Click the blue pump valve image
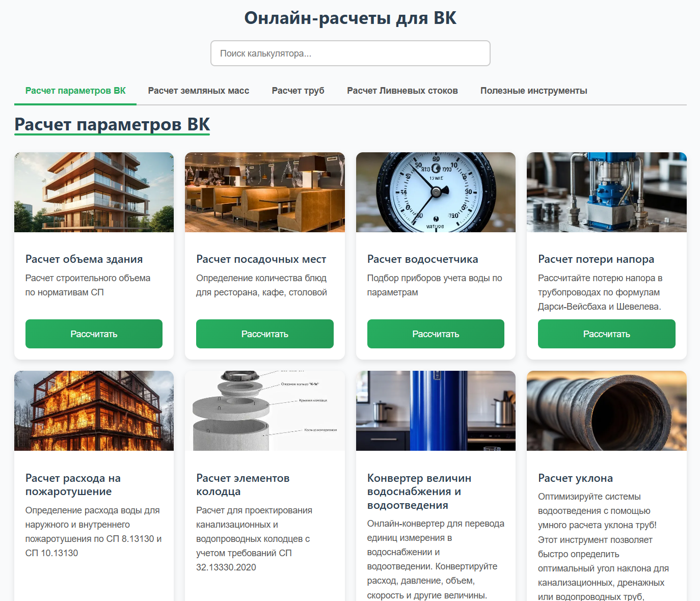The width and height of the screenshot is (700, 601). (x=606, y=193)
